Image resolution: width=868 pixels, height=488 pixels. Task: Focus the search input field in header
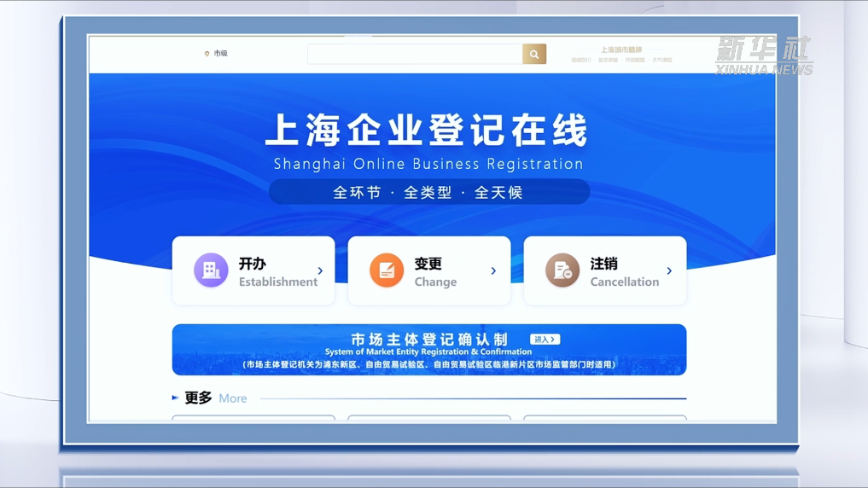415,55
